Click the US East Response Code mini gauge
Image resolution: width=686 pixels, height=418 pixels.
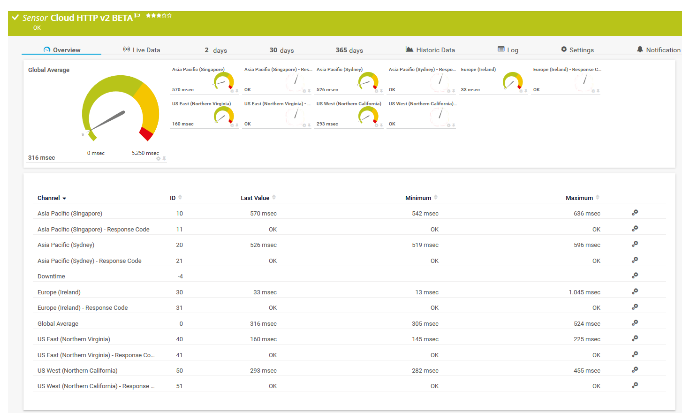tap(296, 116)
